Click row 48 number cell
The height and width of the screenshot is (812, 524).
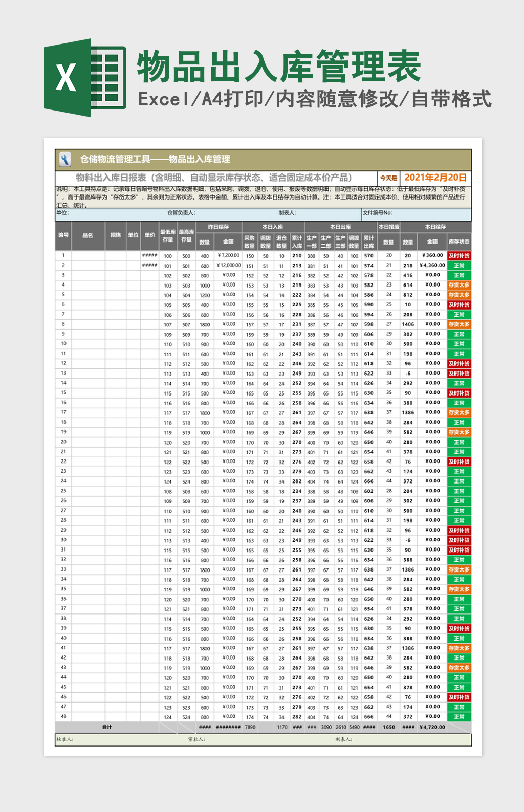tap(63, 716)
